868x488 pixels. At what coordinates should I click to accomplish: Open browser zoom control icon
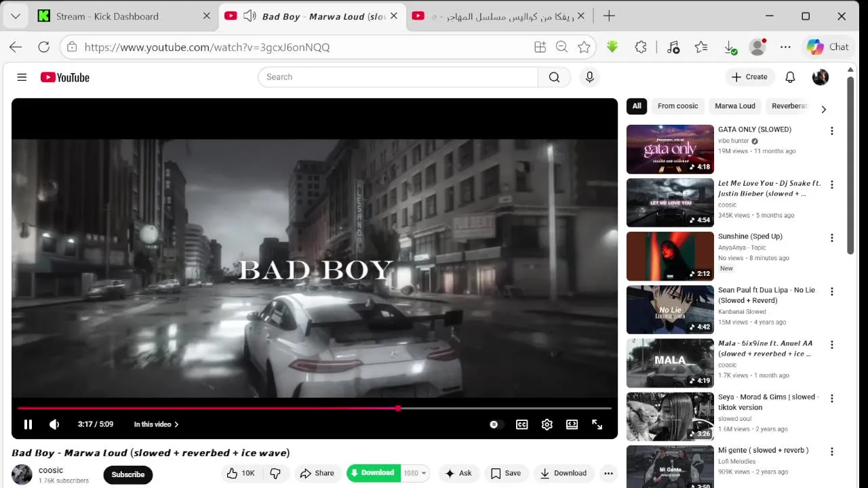pos(561,47)
